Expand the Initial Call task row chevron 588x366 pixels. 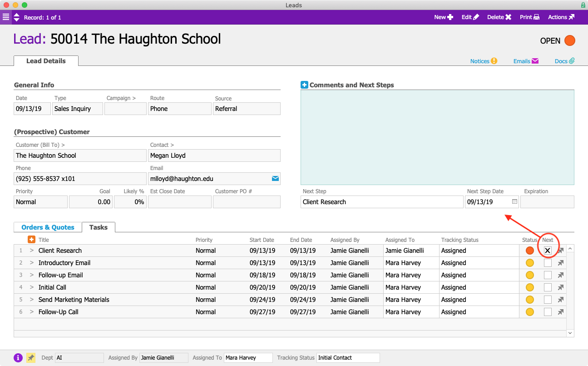(x=32, y=287)
